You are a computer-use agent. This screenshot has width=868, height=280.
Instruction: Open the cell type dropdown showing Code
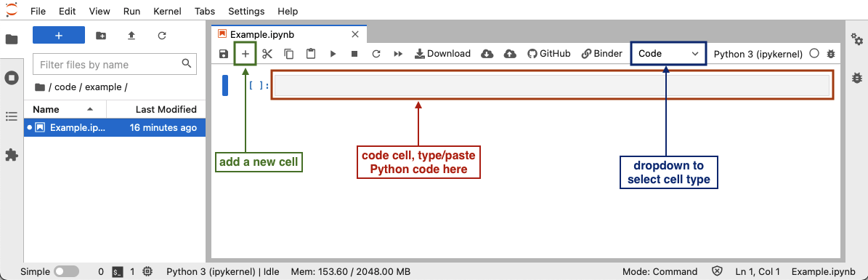[669, 54]
